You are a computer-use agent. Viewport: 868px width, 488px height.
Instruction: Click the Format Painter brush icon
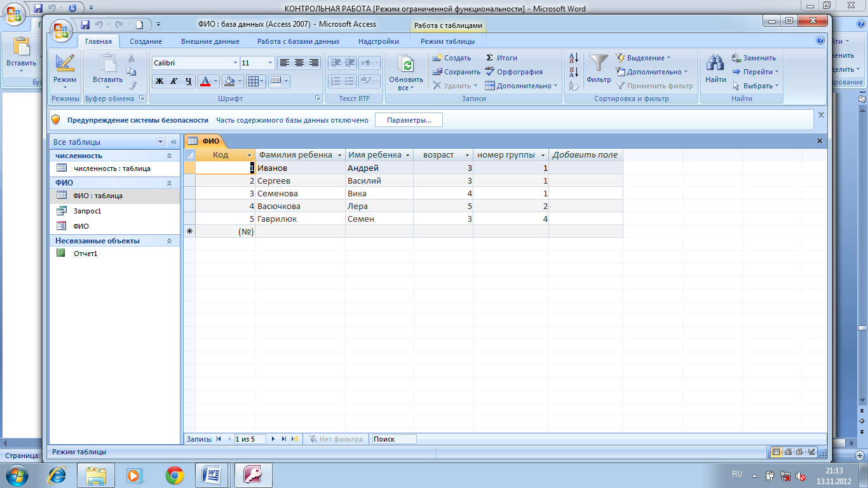(x=131, y=86)
